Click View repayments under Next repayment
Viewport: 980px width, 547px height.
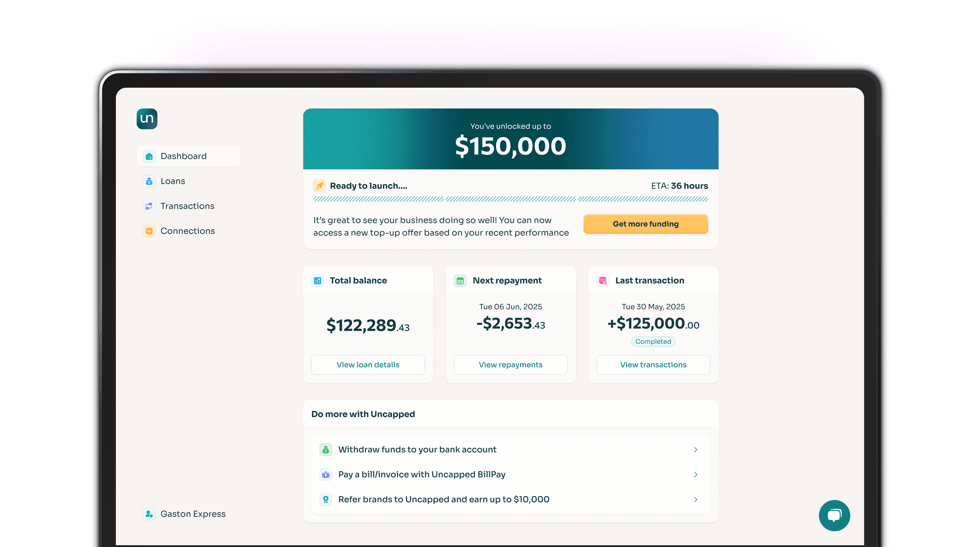[x=510, y=364]
